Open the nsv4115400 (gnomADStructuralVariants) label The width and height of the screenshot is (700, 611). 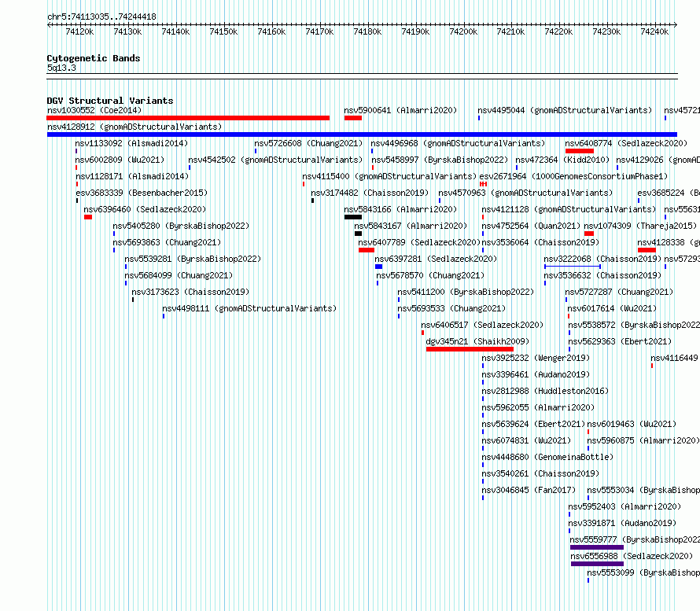389,176
